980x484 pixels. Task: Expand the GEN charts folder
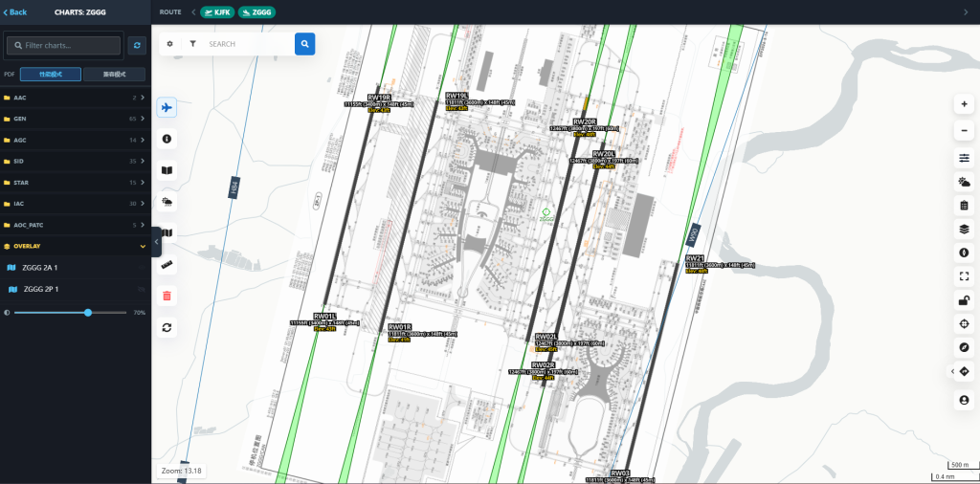pos(75,119)
